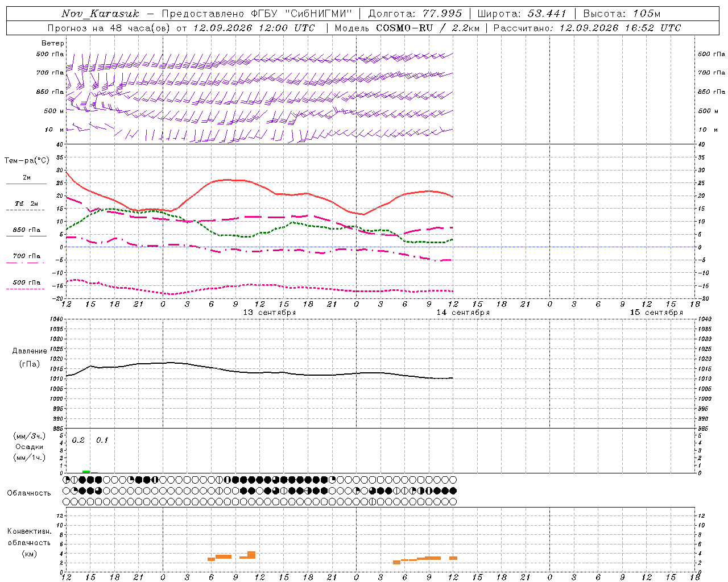This screenshot has width=728, height=582.
Task: Click the Тем-ра(°C) temperature panel label
Action: pyautogui.click(x=27, y=161)
